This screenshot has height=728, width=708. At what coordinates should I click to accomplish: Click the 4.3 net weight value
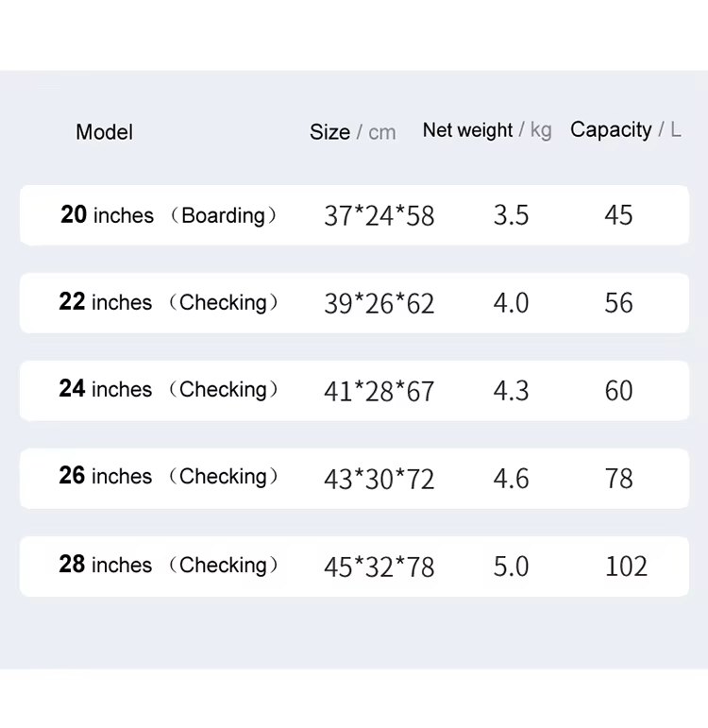click(511, 391)
